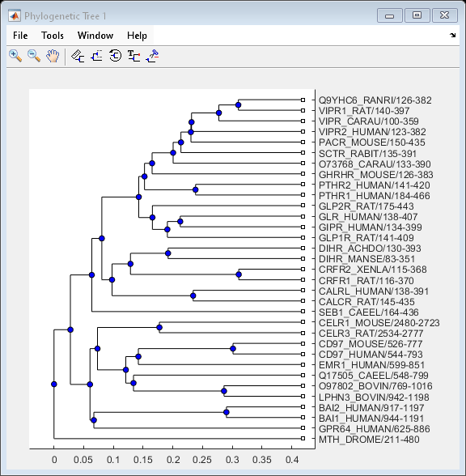The width and height of the screenshot is (466, 476).
Task: Select the Zoom In tool
Action: [x=15, y=56]
